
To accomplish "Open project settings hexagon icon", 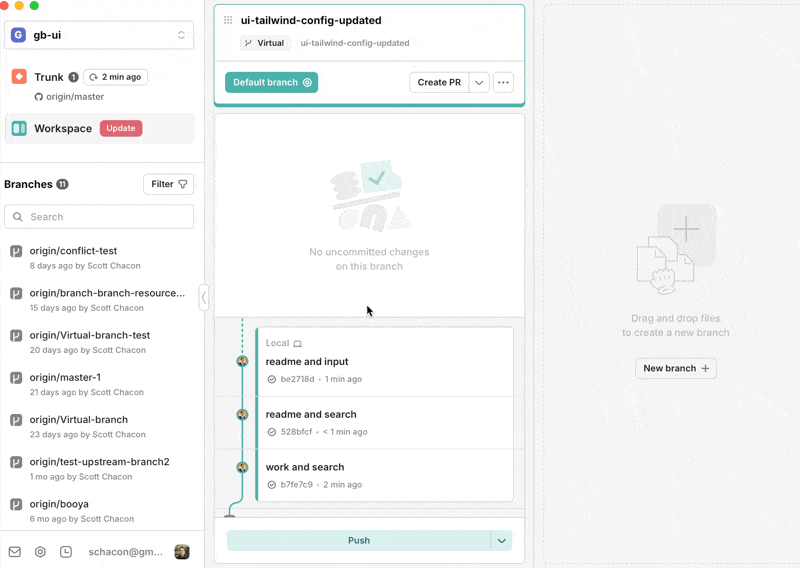I will pos(40,551).
